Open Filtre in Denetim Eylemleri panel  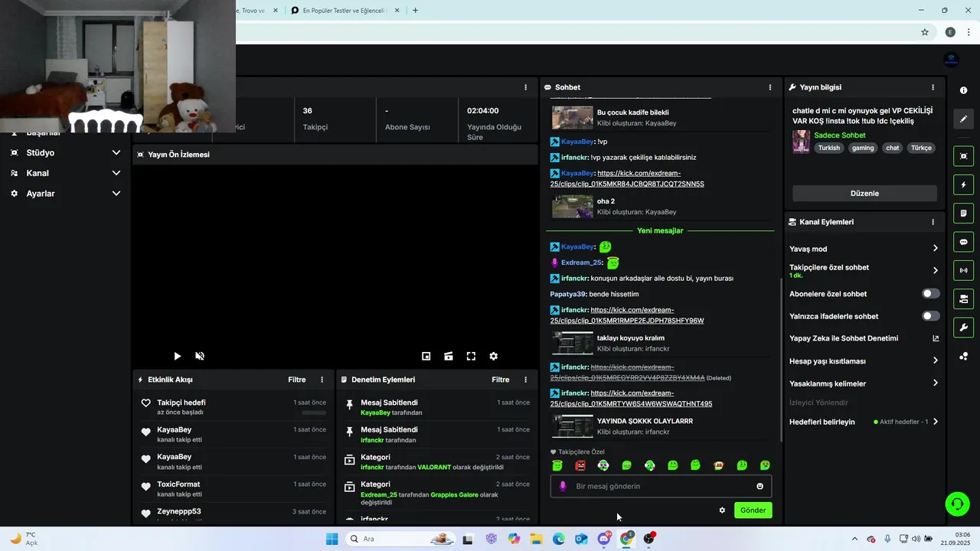(x=501, y=380)
